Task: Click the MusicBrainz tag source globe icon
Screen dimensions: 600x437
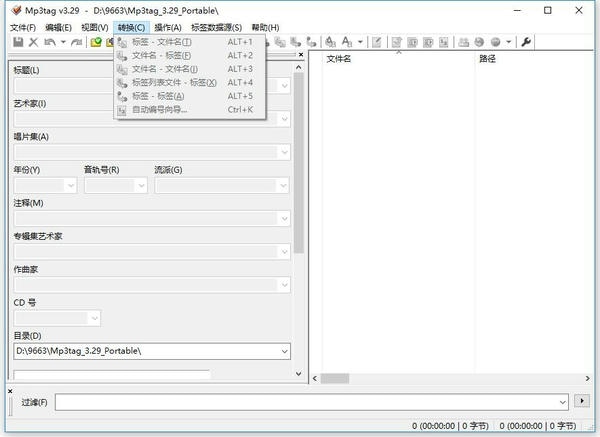Action: [495, 42]
